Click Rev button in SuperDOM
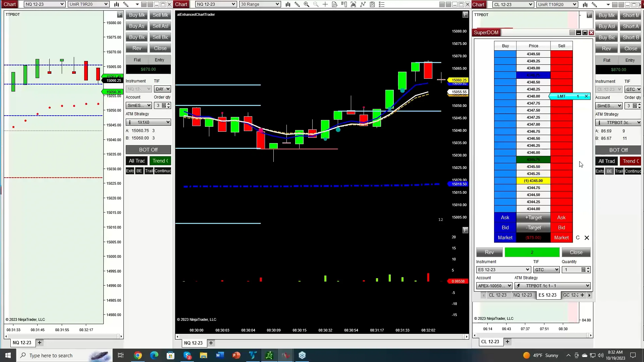 [489, 252]
